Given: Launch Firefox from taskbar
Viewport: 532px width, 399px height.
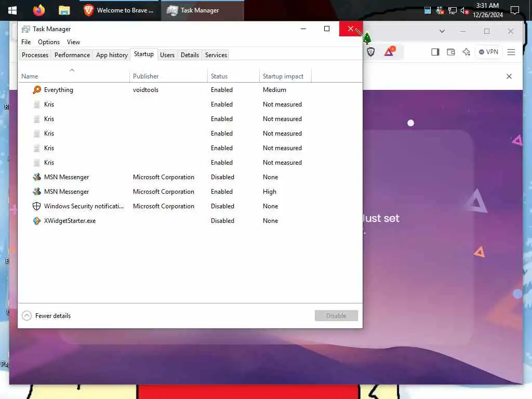Looking at the screenshot, I should pos(38,10).
